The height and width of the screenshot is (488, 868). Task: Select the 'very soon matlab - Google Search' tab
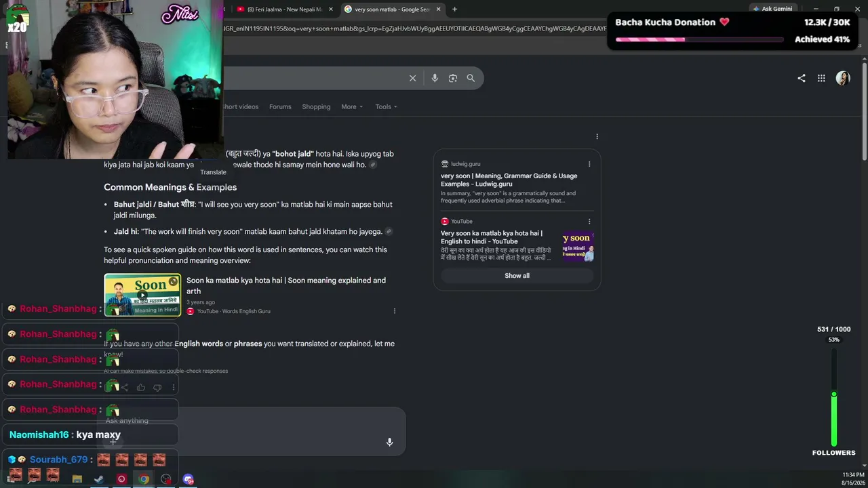pos(392,9)
